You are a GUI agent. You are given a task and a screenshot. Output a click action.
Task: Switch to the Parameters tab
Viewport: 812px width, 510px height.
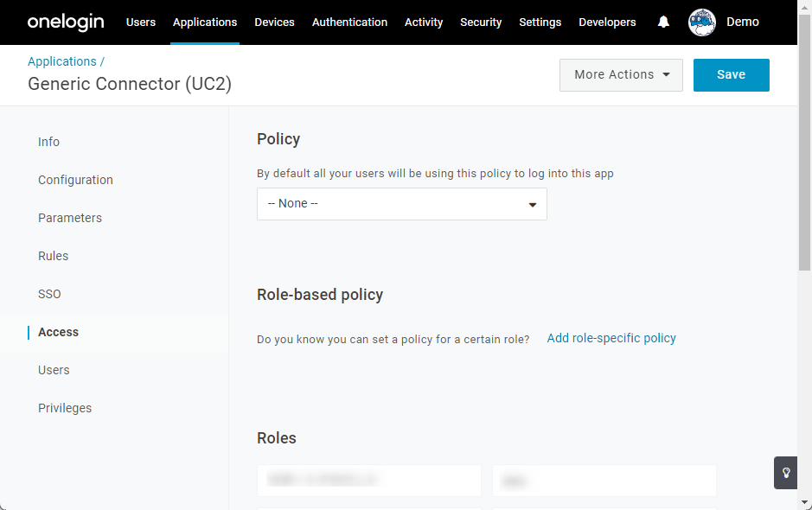point(70,218)
